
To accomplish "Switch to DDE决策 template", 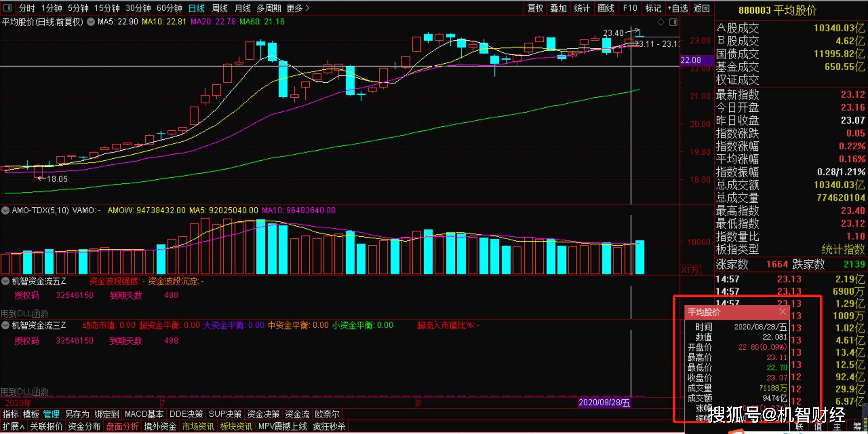I will coord(186,414).
